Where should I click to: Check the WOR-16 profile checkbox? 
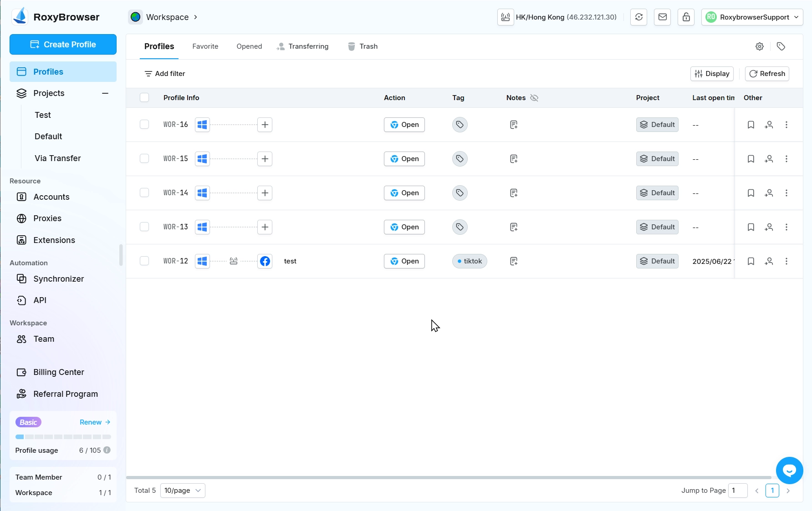144,125
